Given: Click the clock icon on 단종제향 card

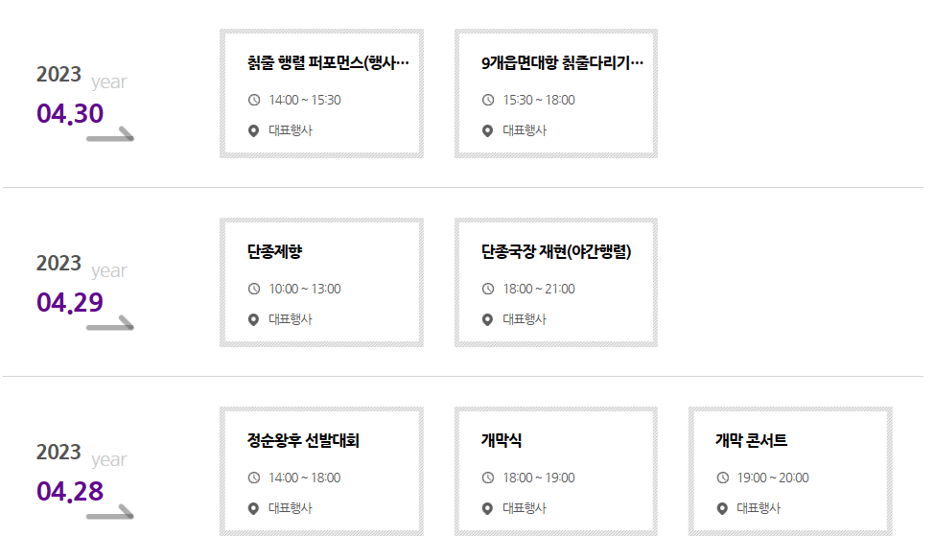Looking at the screenshot, I should [251, 289].
